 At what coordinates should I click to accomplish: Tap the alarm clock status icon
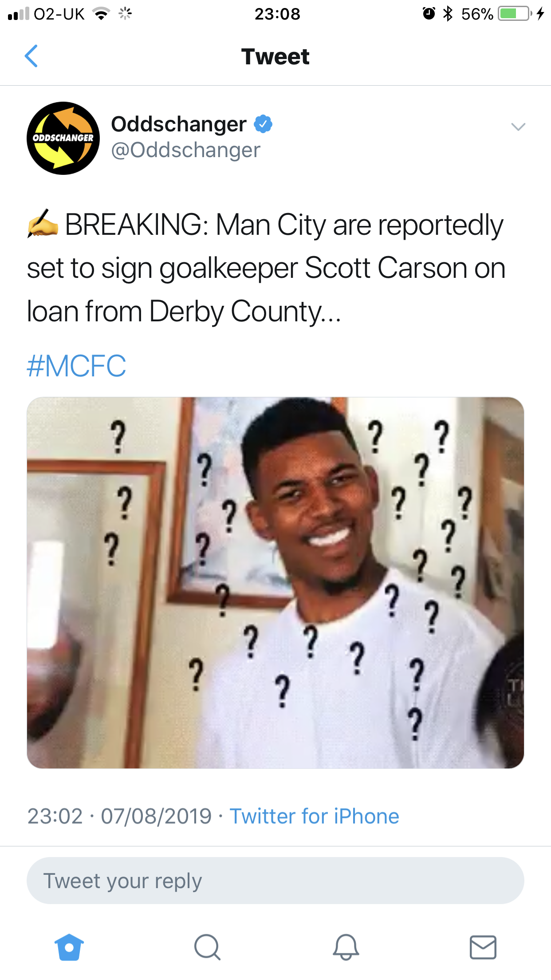coord(429,14)
